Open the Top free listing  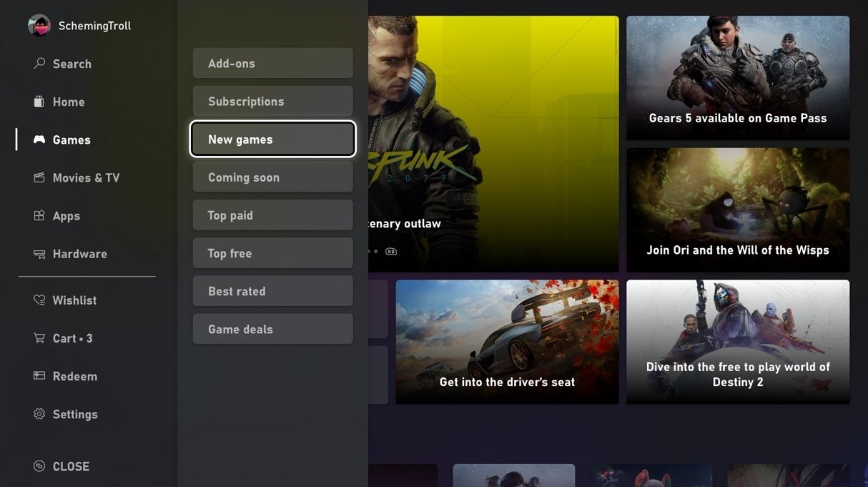coord(272,252)
